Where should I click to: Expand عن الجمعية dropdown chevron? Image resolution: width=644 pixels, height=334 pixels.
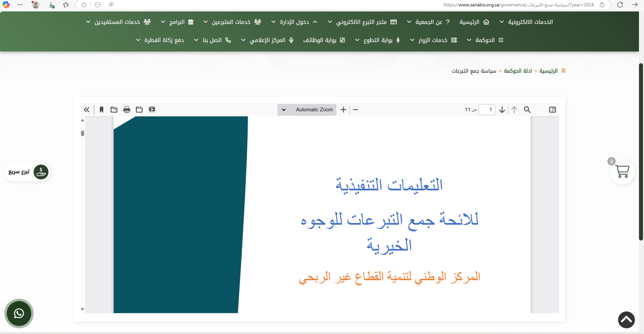[x=409, y=22]
